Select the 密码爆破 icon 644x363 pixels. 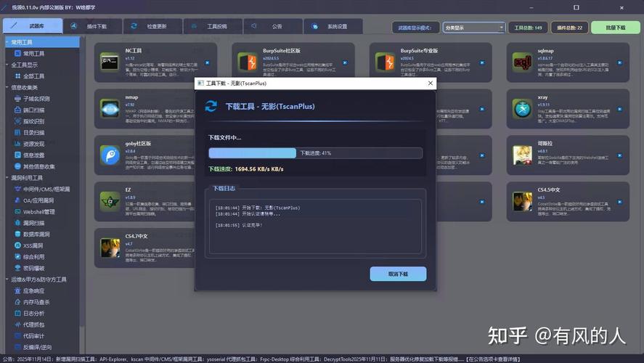(x=17, y=268)
